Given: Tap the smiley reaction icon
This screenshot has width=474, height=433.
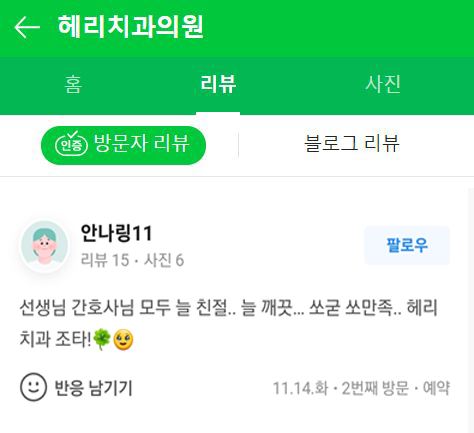Looking at the screenshot, I should point(33,387).
